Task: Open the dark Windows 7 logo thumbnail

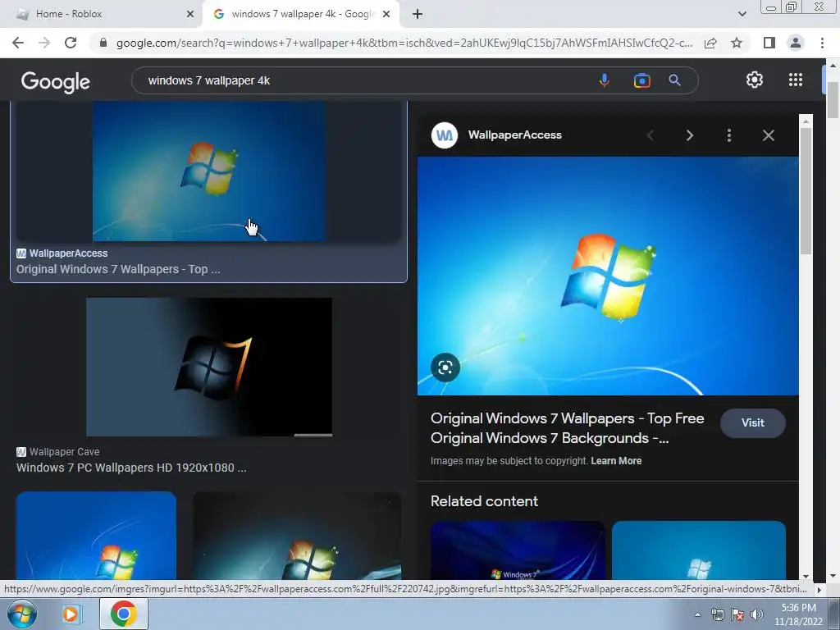Action: click(x=209, y=367)
